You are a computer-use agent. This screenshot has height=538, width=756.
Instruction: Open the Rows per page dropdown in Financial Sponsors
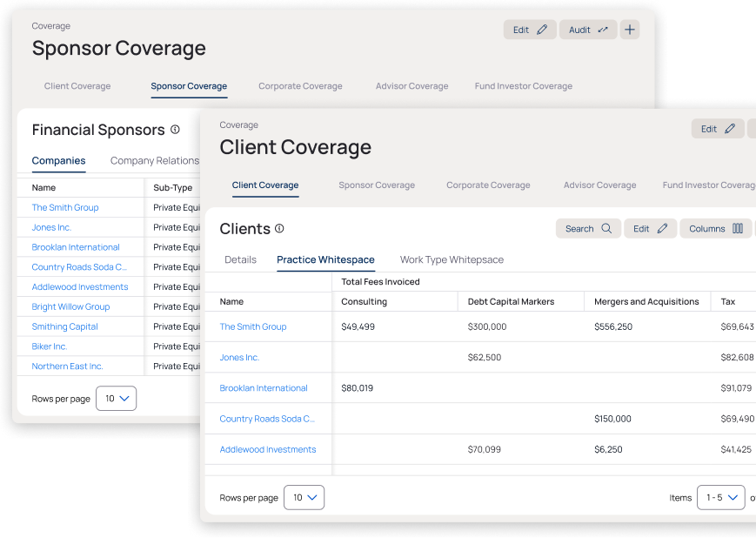pos(116,398)
